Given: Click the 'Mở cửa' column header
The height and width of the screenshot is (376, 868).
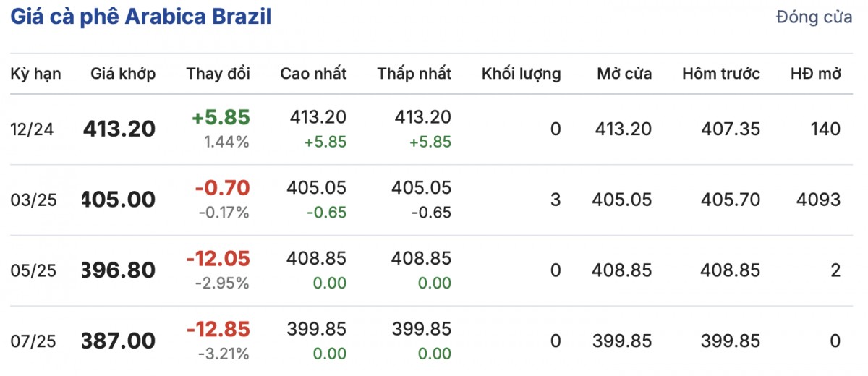Looking at the screenshot, I should 624,74.
